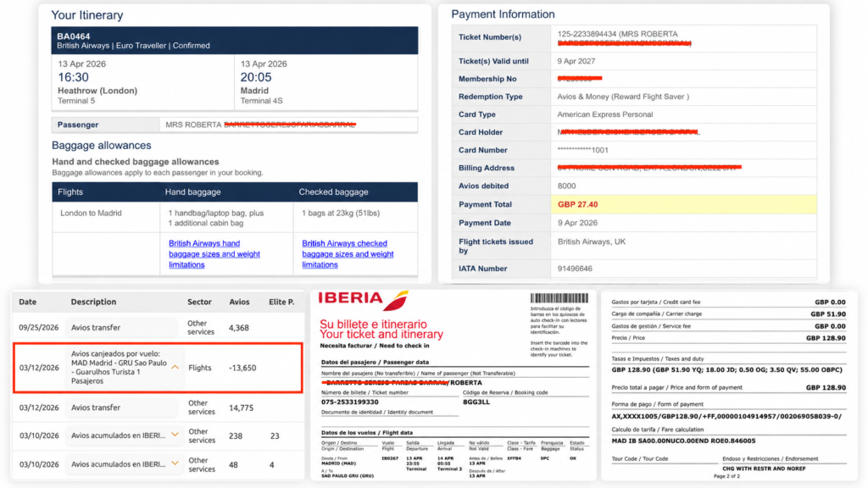Click 'Su billete e itinerario' ticket heading

pos(373,324)
